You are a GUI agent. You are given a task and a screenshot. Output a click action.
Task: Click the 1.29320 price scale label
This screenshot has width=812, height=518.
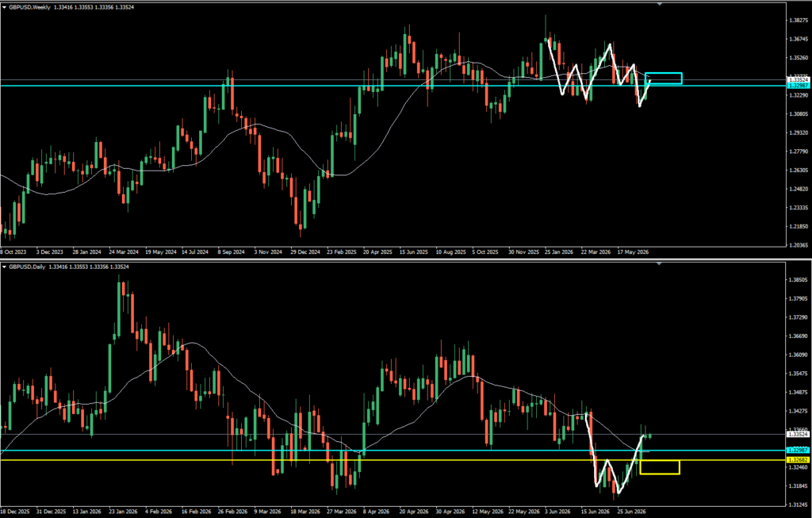click(x=799, y=132)
